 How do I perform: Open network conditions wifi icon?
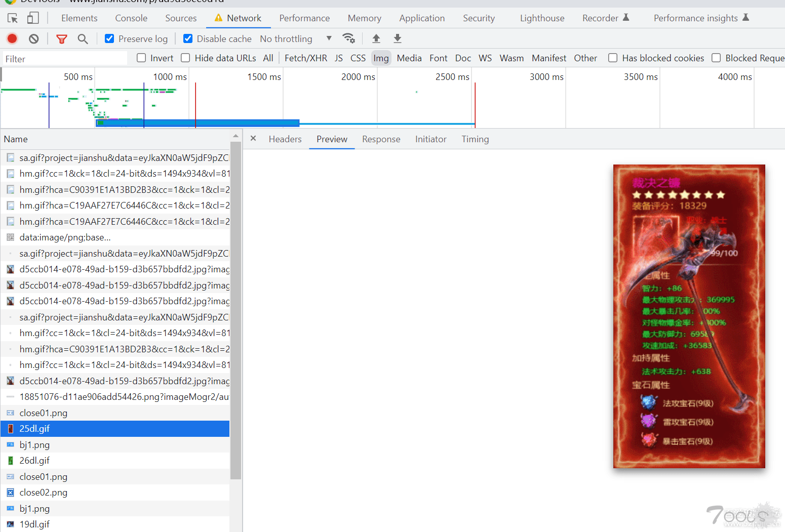click(349, 38)
